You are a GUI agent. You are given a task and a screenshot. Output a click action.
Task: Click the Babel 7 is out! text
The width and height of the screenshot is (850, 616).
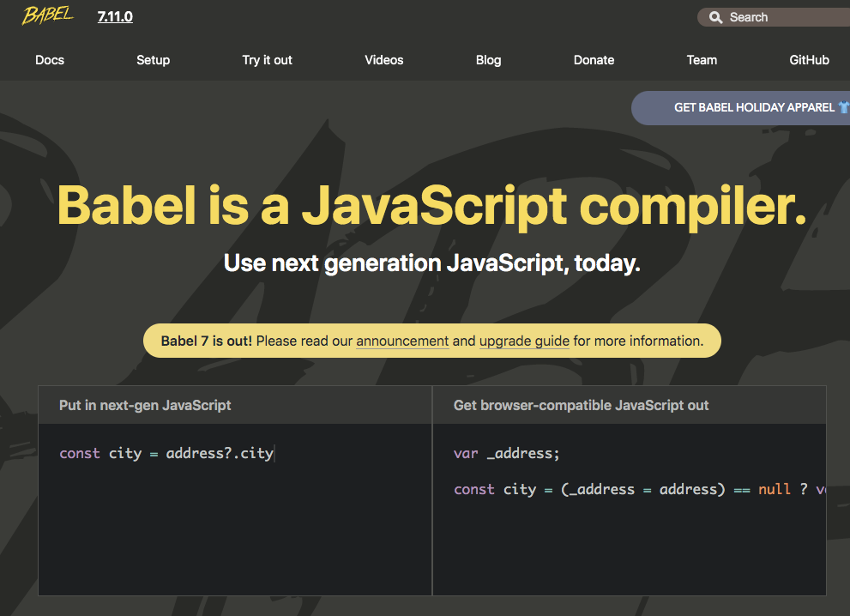(x=207, y=341)
